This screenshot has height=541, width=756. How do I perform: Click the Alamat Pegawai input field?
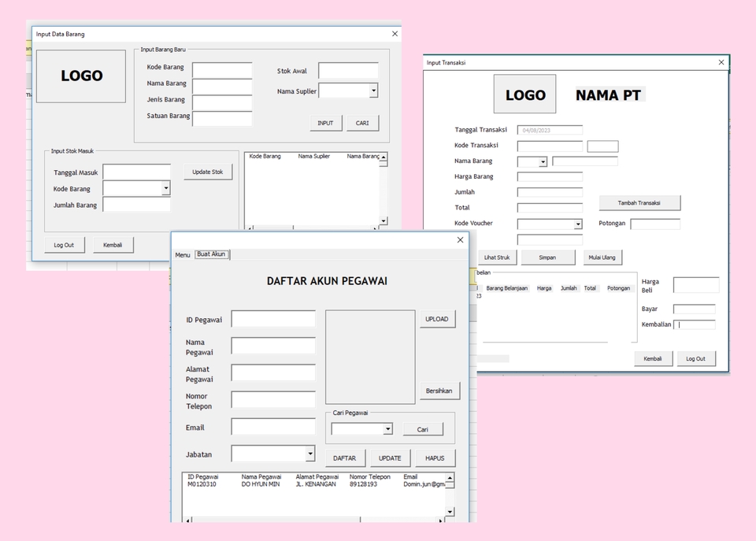tap(273, 372)
